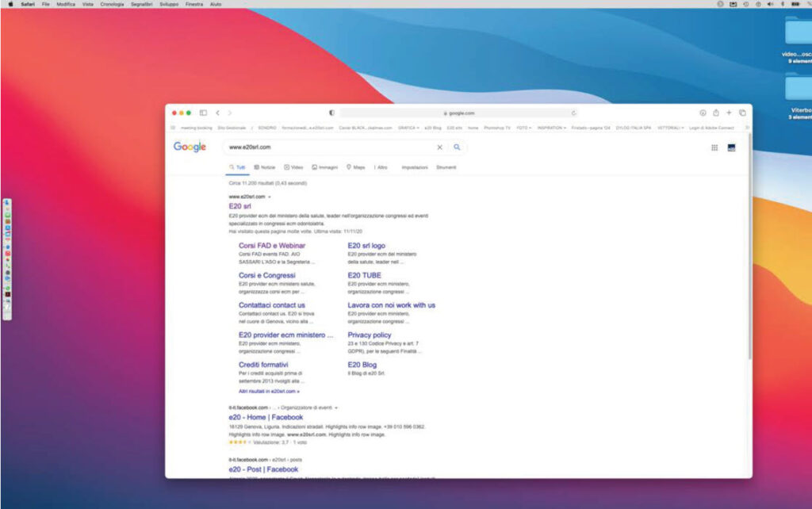Open the Google account avatar
This screenshot has height=509, width=812.
click(x=731, y=147)
